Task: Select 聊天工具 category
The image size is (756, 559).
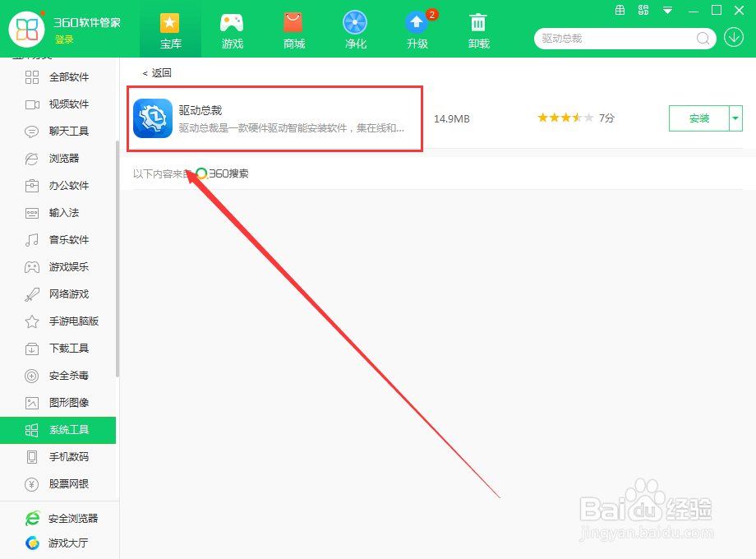Action: (58, 132)
